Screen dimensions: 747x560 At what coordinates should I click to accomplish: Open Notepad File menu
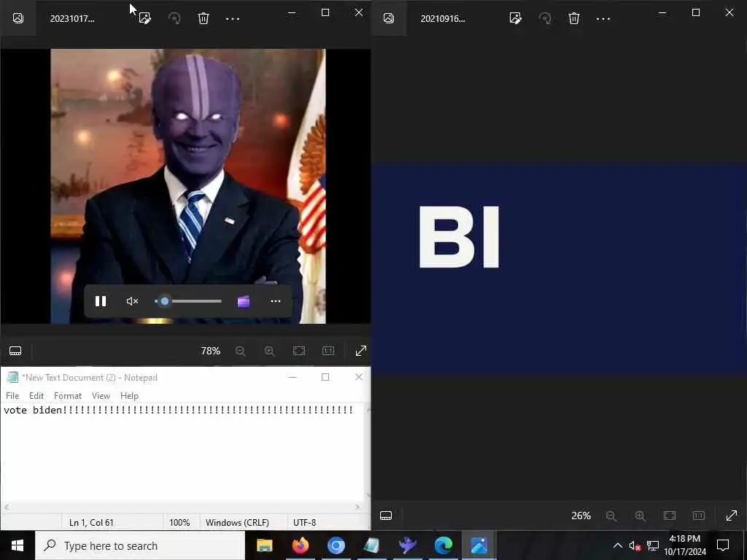tap(12, 396)
